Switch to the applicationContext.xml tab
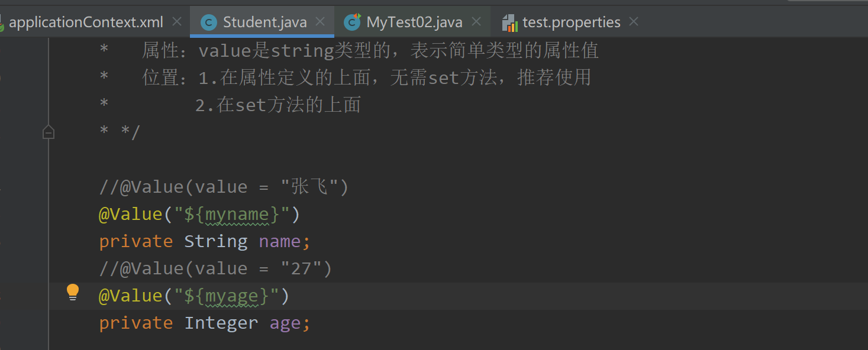The width and height of the screenshot is (868, 350). (x=86, y=22)
